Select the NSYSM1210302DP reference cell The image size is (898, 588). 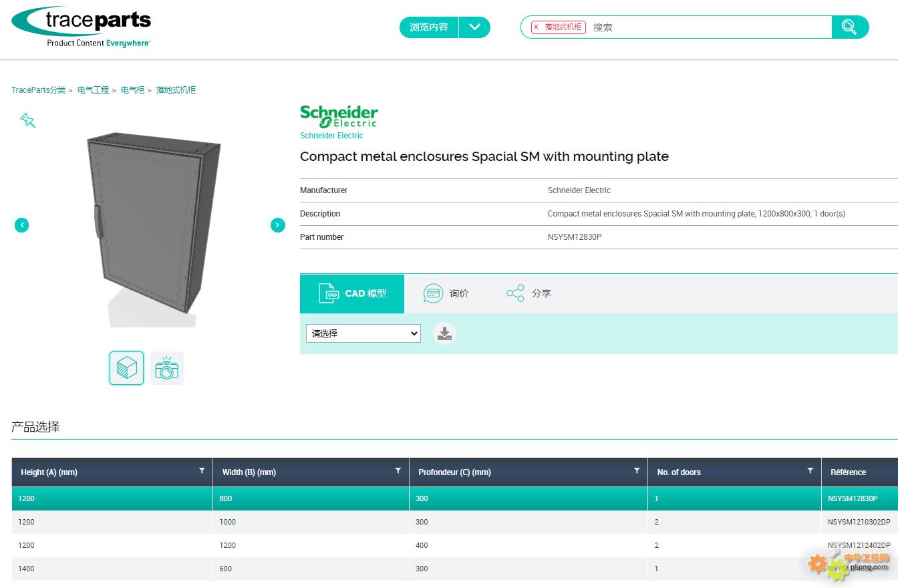click(x=859, y=522)
